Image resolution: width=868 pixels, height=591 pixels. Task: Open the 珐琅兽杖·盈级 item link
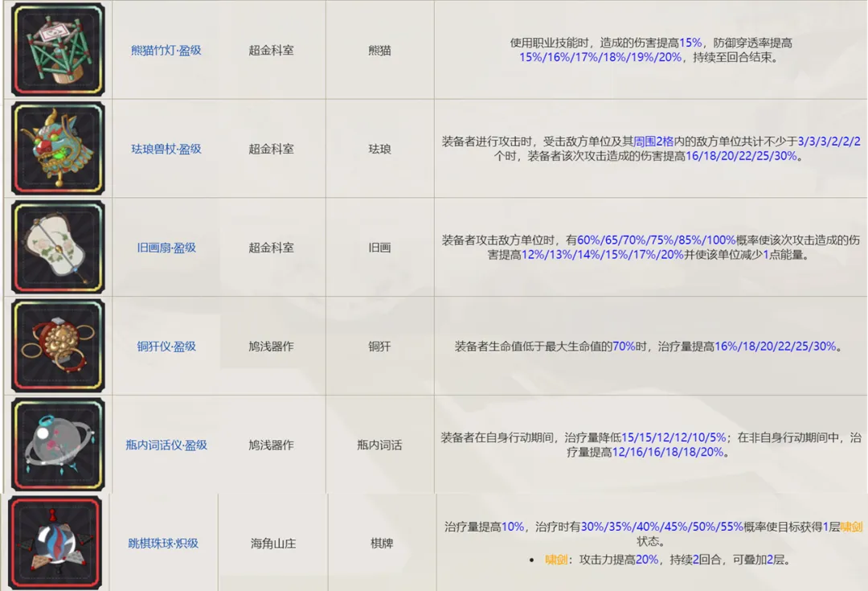point(166,149)
